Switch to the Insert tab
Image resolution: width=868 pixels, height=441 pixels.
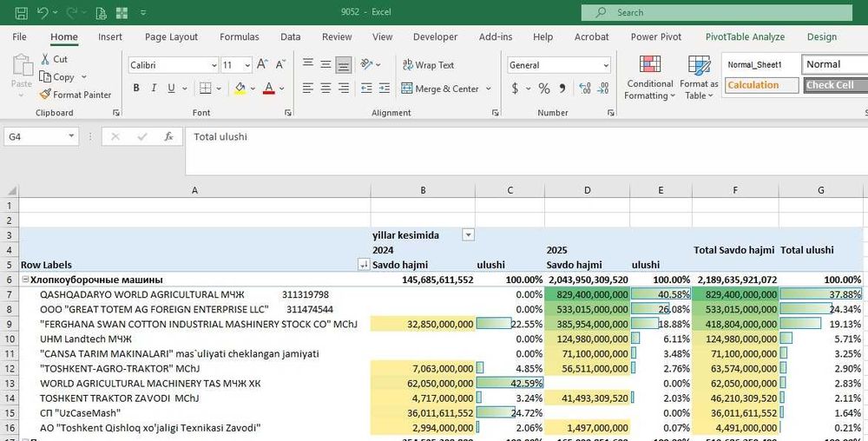click(110, 36)
